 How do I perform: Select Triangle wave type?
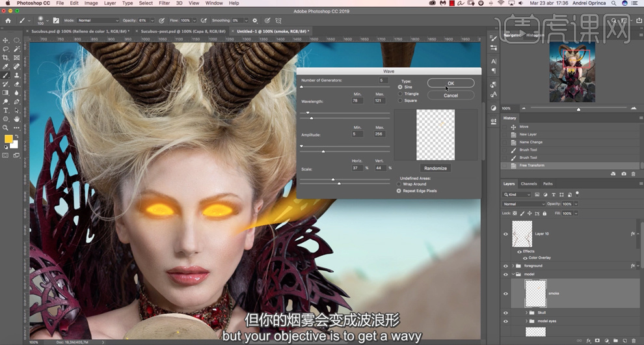400,94
